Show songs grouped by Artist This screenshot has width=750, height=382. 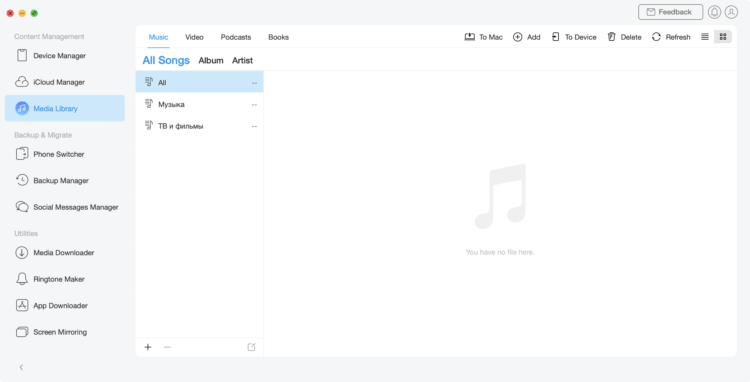[x=243, y=60]
